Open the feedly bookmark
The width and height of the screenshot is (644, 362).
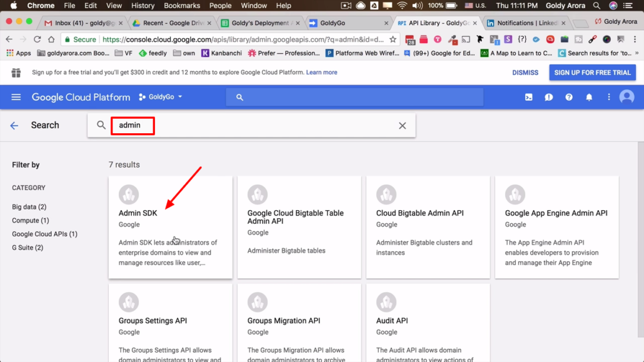click(x=153, y=53)
